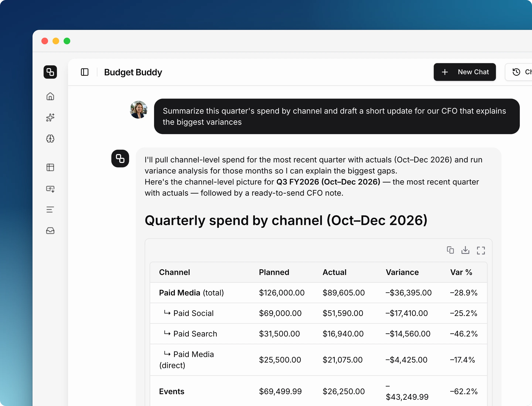Click the $51,590.00 actual cell
Screen dimensions: 532x406
point(343,313)
